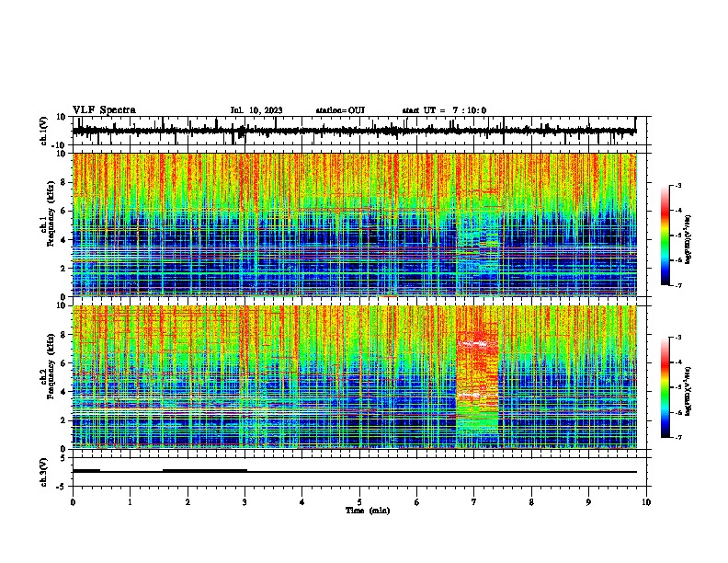Click the "Time (min)" x-axis label
Viewport: 728px width, 563px height.
click(368, 511)
